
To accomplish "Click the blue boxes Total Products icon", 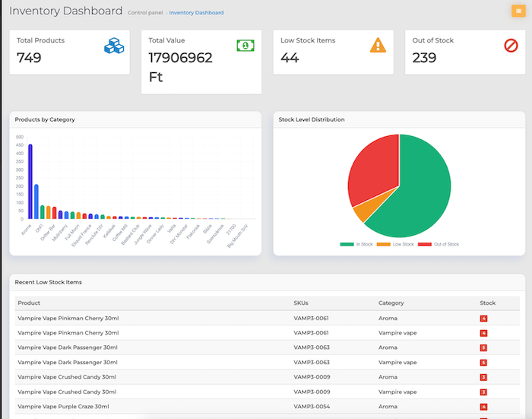I will click(113, 46).
